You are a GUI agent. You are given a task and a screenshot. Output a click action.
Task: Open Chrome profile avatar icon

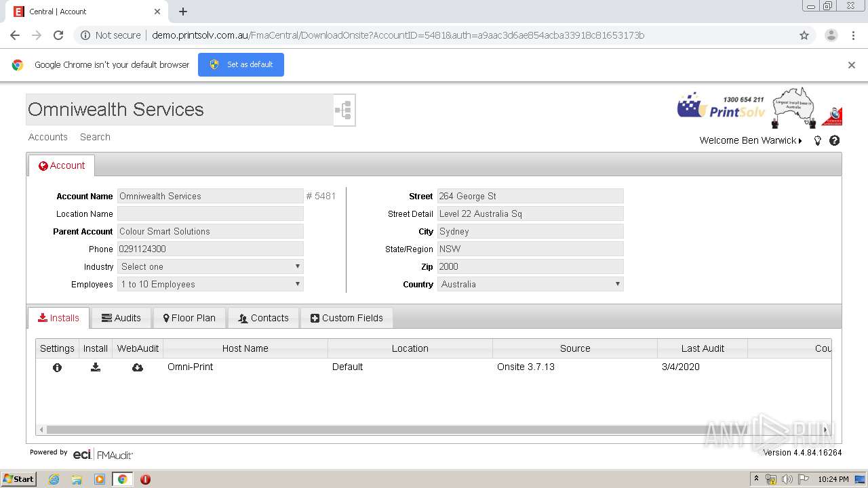[831, 35]
